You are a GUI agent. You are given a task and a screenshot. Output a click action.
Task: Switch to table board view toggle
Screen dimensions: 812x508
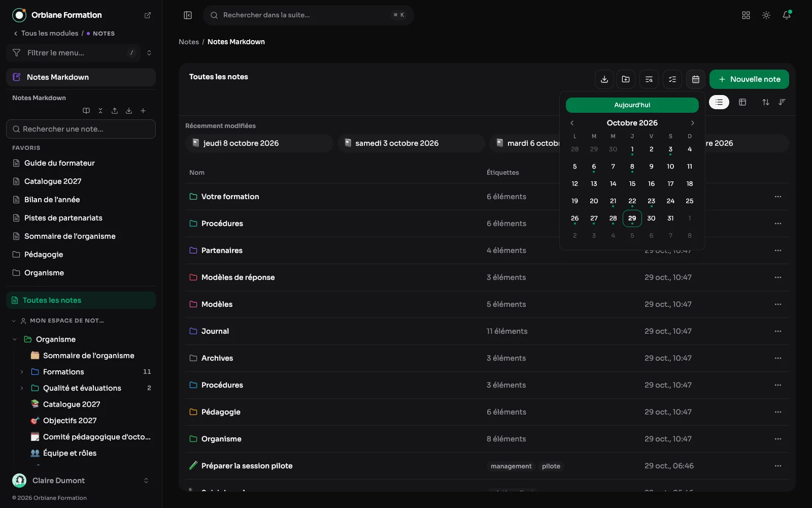[742, 102]
